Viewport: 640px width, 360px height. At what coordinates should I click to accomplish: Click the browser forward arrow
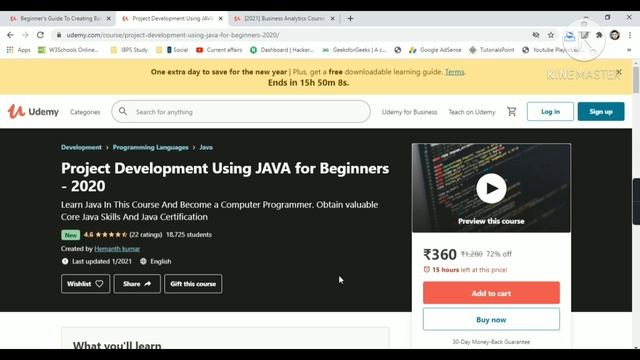25,35
